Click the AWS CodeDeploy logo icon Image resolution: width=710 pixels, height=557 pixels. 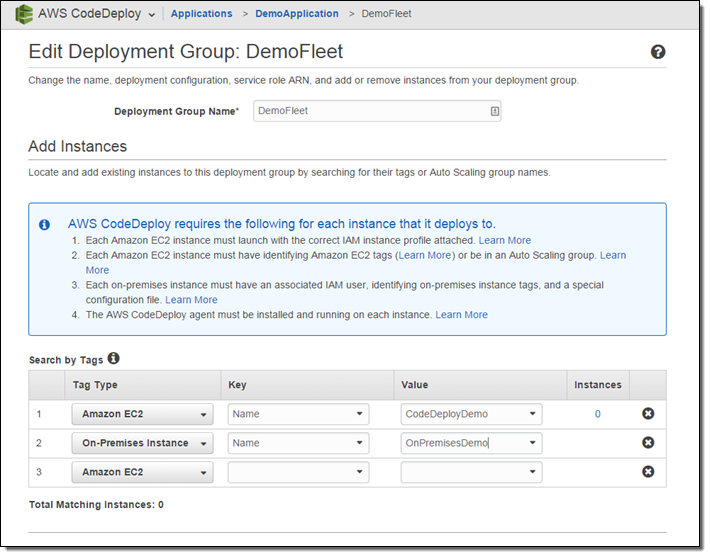(24, 14)
